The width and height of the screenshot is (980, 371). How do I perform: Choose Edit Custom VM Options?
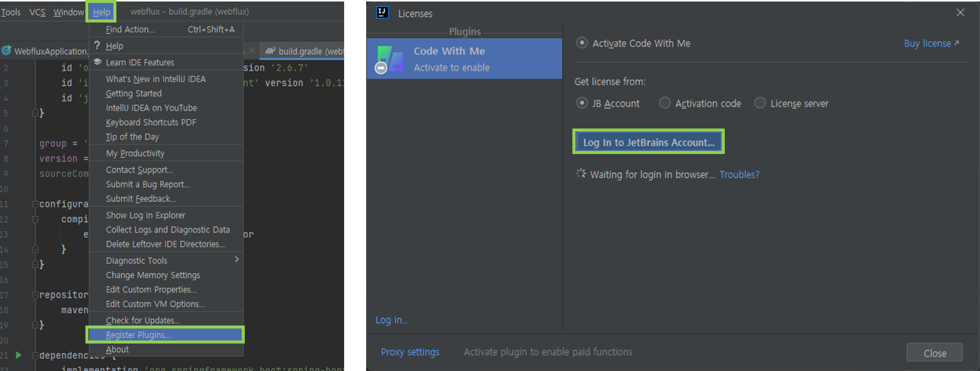point(166,304)
